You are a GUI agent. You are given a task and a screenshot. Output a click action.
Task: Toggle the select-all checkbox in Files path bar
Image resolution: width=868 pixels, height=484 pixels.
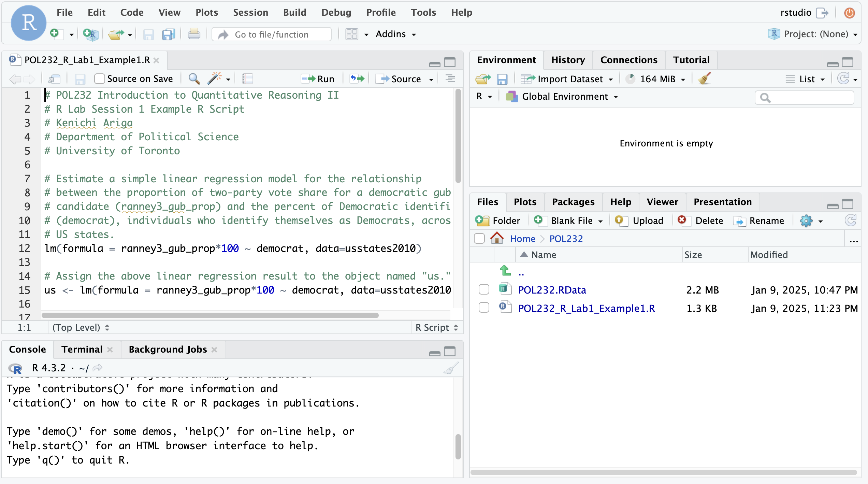(x=479, y=238)
